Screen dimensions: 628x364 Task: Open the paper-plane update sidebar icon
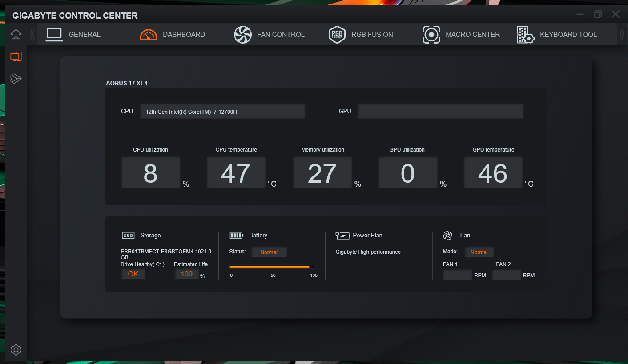click(x=16, y=79)
